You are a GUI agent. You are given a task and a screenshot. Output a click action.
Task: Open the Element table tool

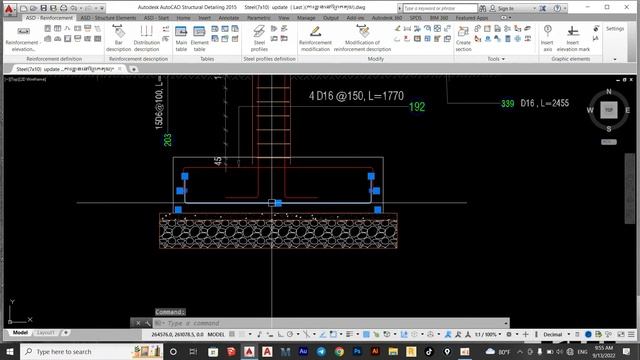(x=199, y=39)
